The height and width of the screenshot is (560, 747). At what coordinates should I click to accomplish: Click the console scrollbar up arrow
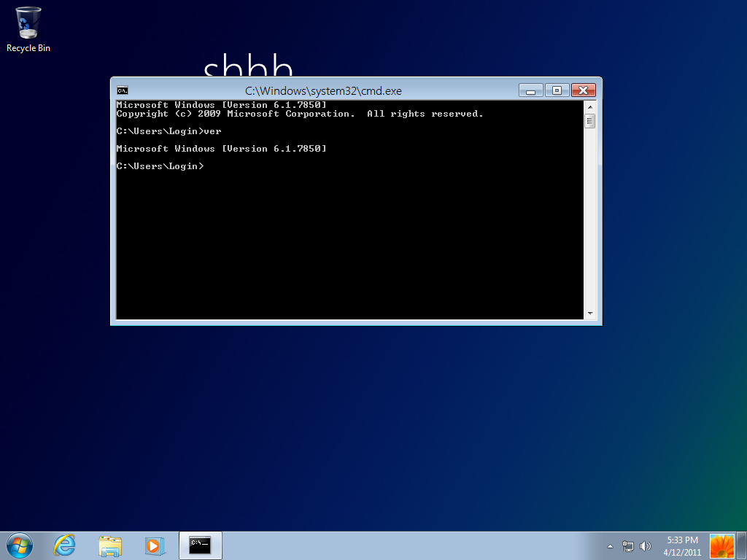tap(590, 107)
